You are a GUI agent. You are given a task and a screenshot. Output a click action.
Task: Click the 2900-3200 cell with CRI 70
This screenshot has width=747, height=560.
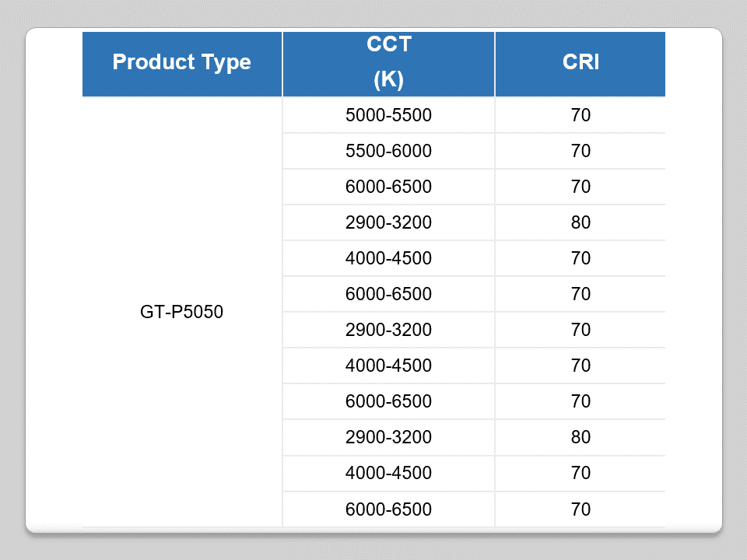388,330
